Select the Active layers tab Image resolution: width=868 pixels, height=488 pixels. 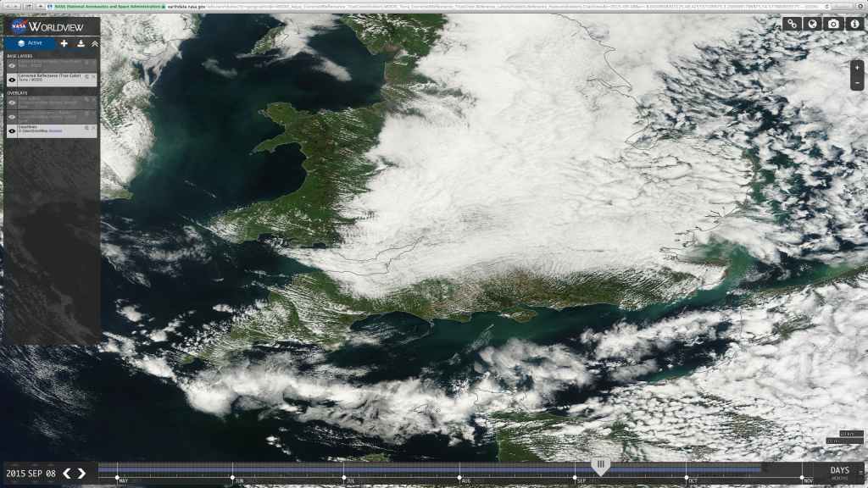pos(30,43)
